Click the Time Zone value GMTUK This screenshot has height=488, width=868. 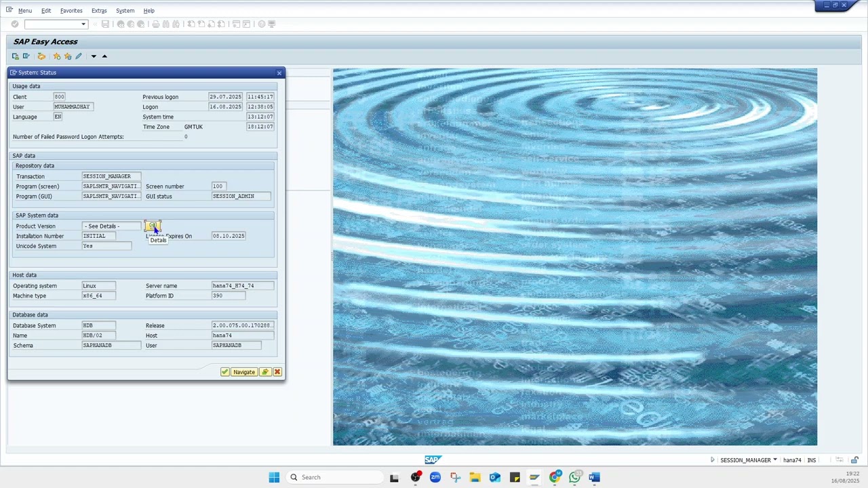(x=193, y=127)
